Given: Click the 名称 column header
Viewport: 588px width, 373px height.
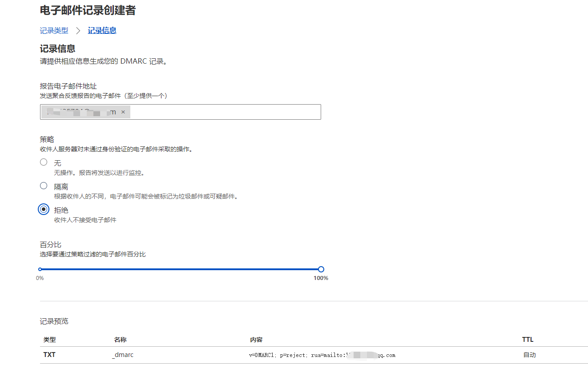Looking at the screenshot, I should (x=120, y=340).
